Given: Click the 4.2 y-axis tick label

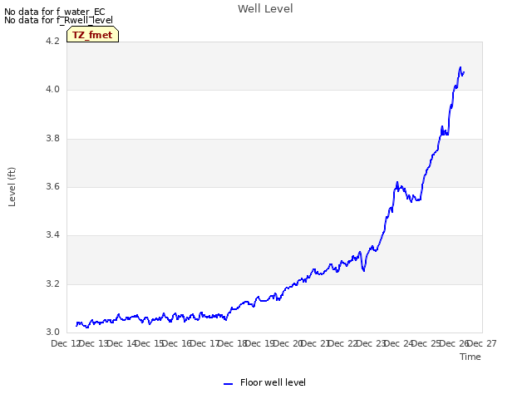Looking at the screenshot, I should click(x=52, y=41).
